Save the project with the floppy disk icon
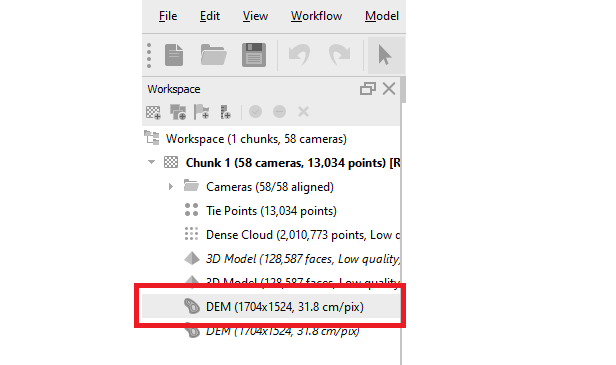This screenshot has width=616, height=365. pos(254,55)
